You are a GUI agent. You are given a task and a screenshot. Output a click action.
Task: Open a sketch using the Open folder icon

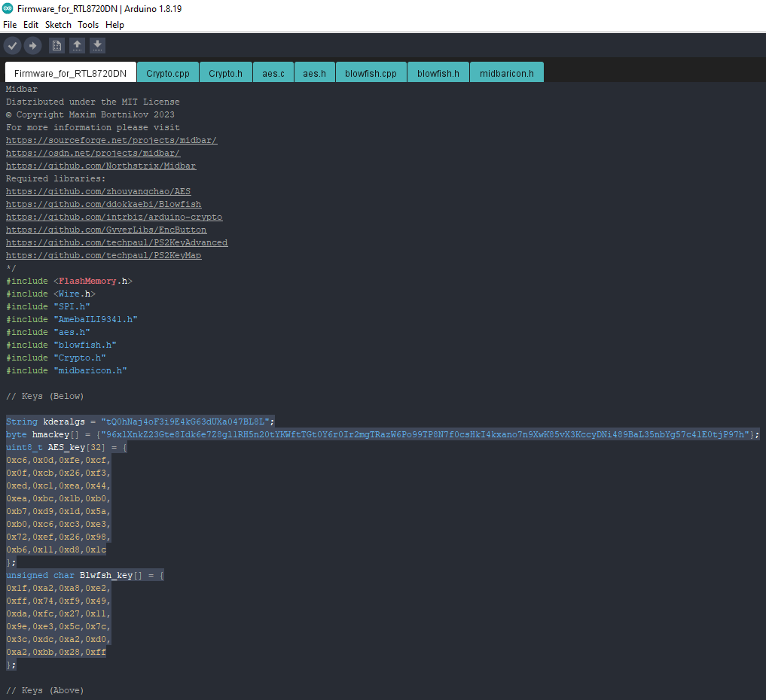click(x=77, y=45)
